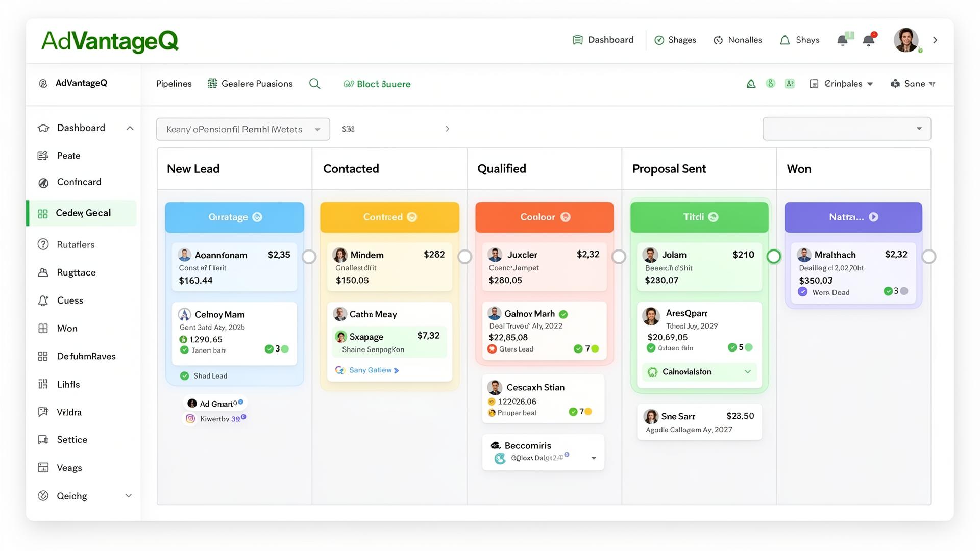
Task: Open the Sne Sarr $28.50 card
Action: [x=700, y=422]
